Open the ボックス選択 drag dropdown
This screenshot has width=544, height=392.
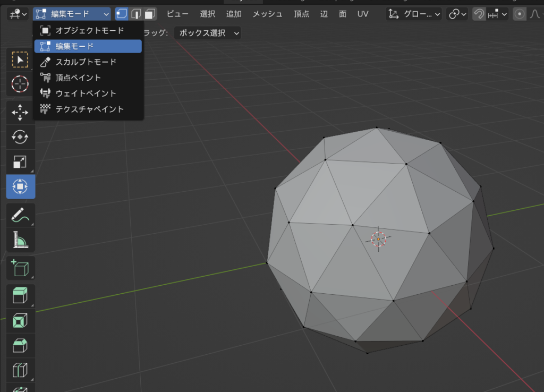click(209, 33)
